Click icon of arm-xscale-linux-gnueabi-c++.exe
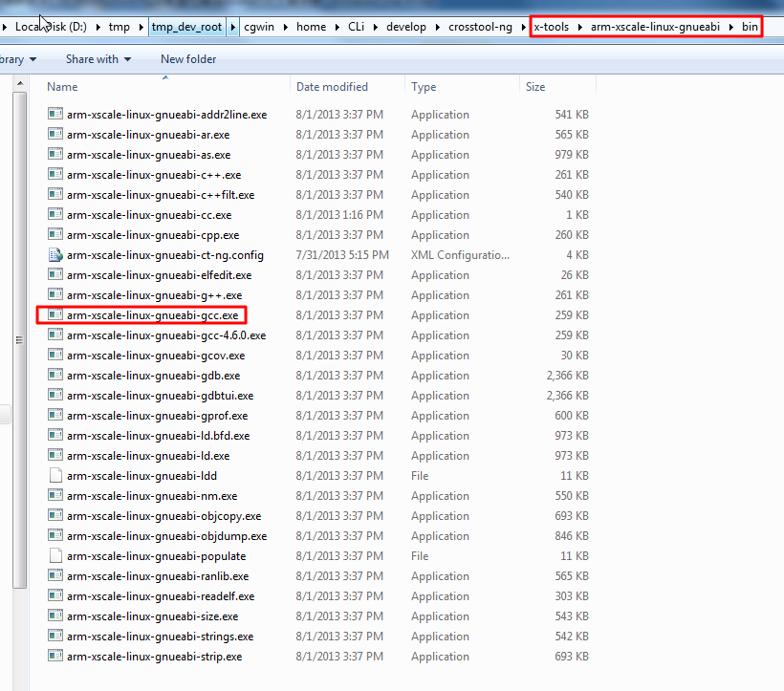 click(55, 174)
